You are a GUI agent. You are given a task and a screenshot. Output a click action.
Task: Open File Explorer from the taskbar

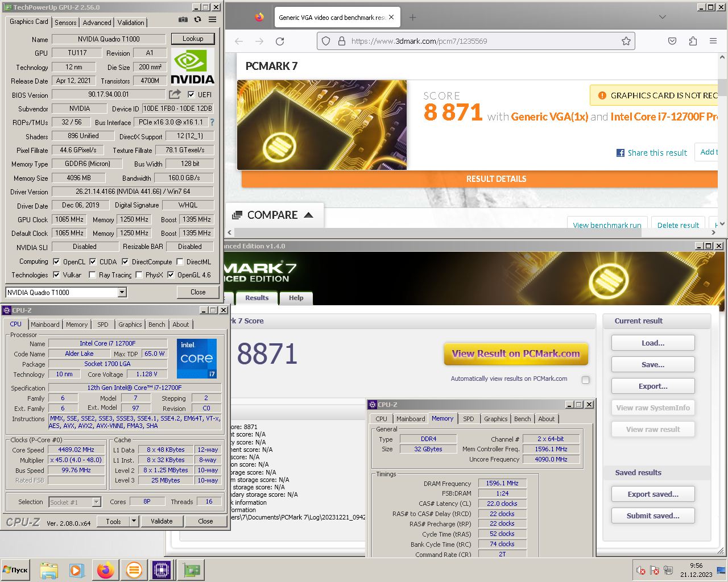[x=49, y=570]
